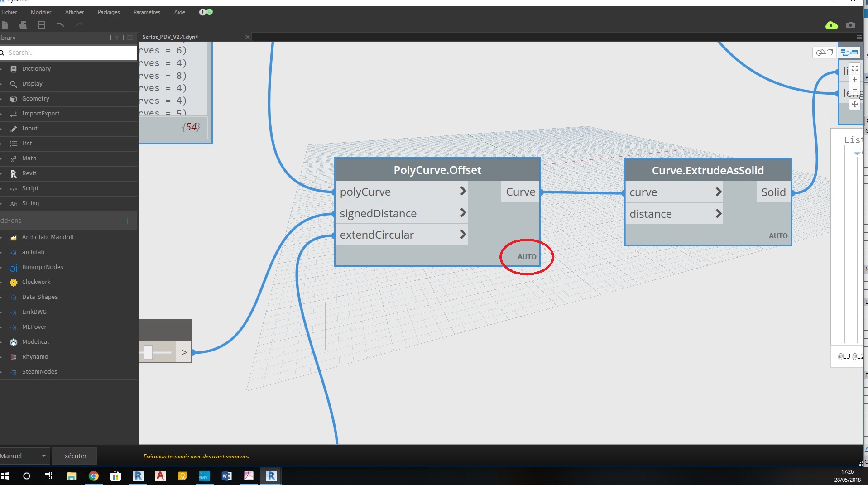The height and width of the screenshot is (485, 868).
Task: Click the green cloud download icon
Action: (x=831, y=25)
